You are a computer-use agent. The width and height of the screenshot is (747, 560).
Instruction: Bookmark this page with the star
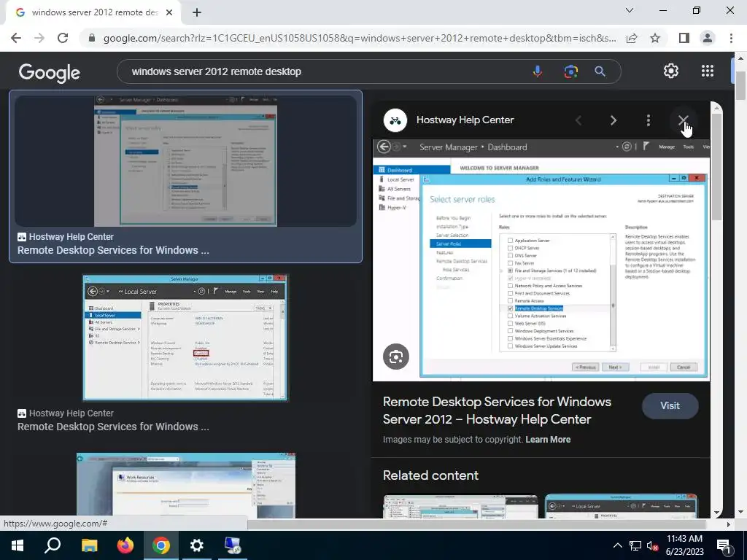655,38
